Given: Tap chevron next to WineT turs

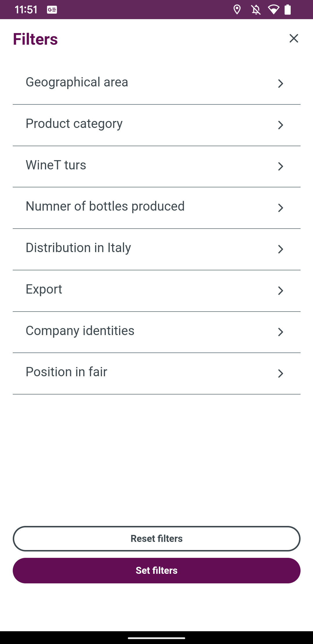Looking at the screenshot, I should 280,166.
